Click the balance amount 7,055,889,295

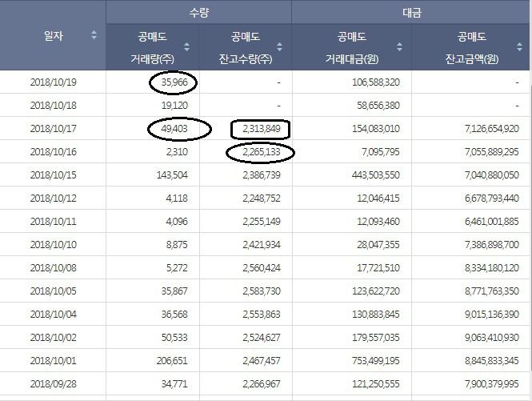(x=492, y=152)
